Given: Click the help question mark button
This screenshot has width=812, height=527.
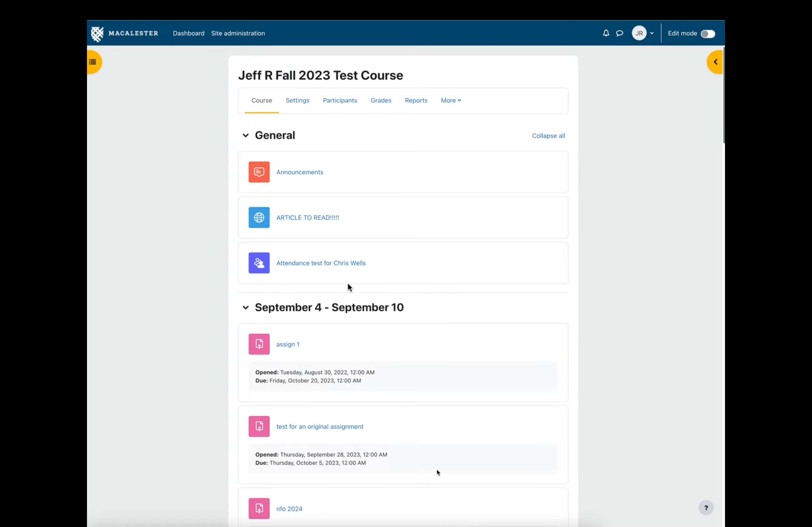Looking at the screenshot, I should tap(706, 508).
